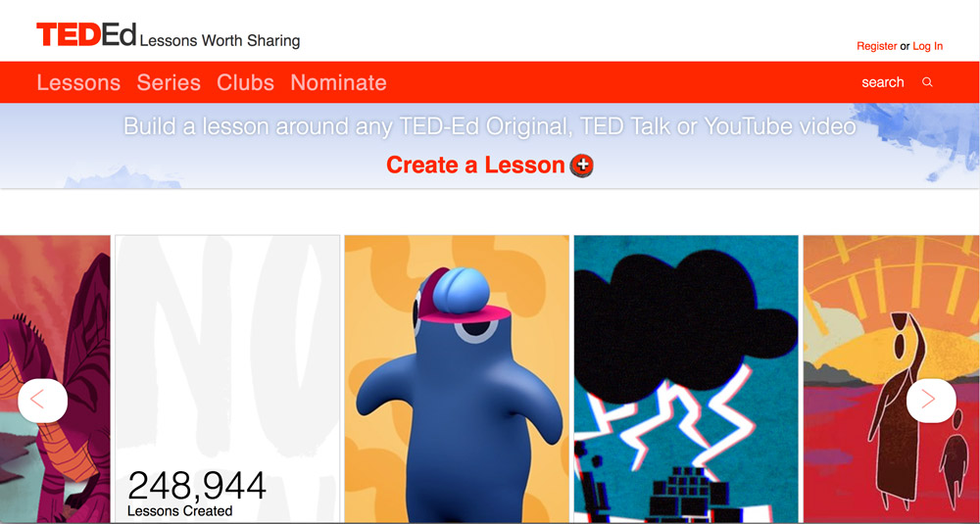This screenshot has height=524, width=980.
Task: Open the Series menu item
Action: point(169,82)
